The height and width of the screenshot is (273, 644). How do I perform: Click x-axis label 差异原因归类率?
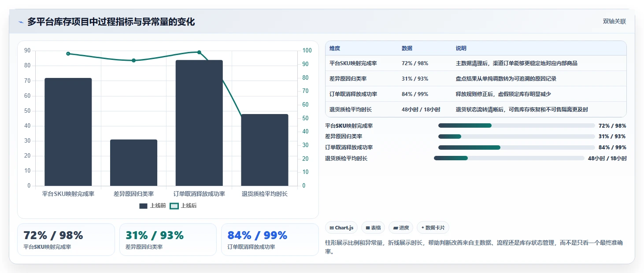pyautogui.click(x=133, y=194)
